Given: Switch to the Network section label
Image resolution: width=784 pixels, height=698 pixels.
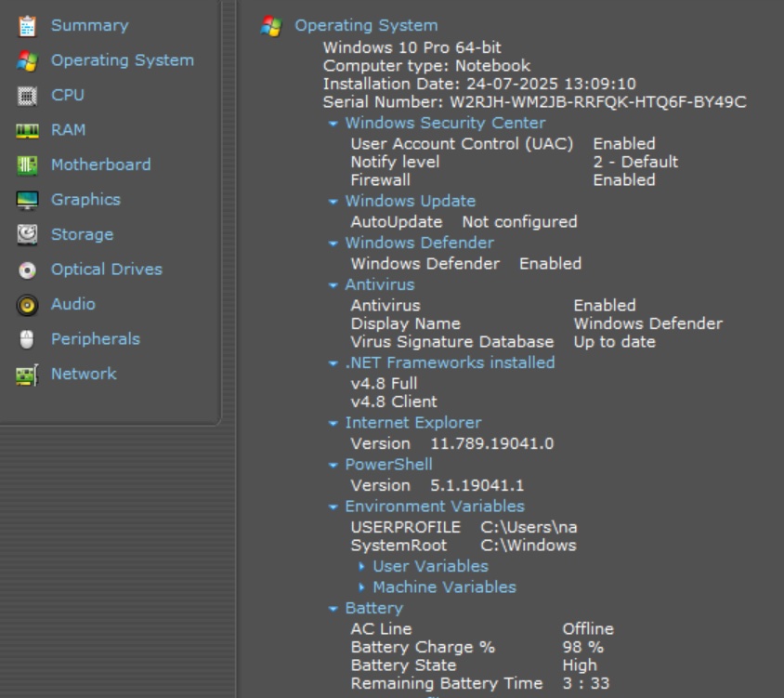Looking at the screenshot, I should click(x=84, y=374).
